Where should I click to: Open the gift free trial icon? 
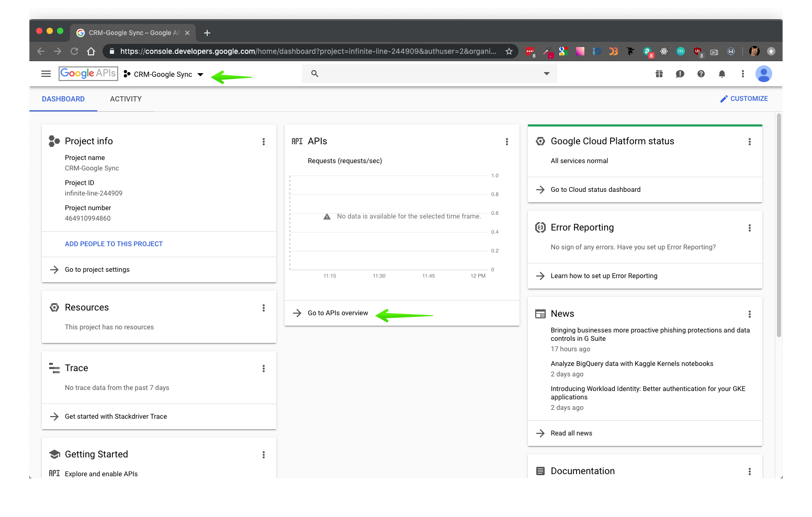coord(659,74)
